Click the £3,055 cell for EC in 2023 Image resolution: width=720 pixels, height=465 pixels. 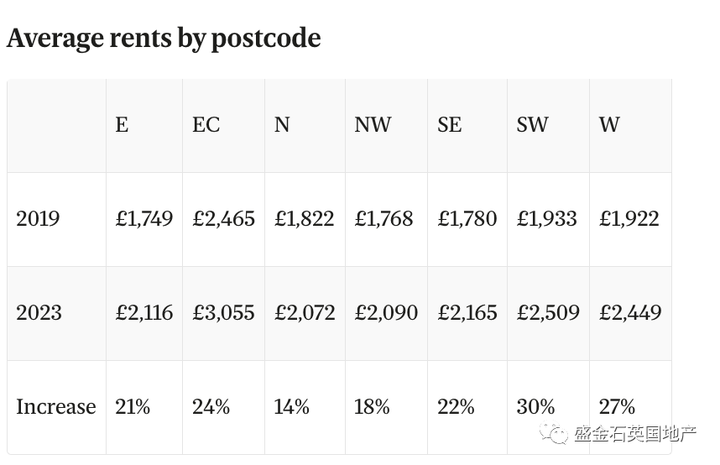click(223, 313)
